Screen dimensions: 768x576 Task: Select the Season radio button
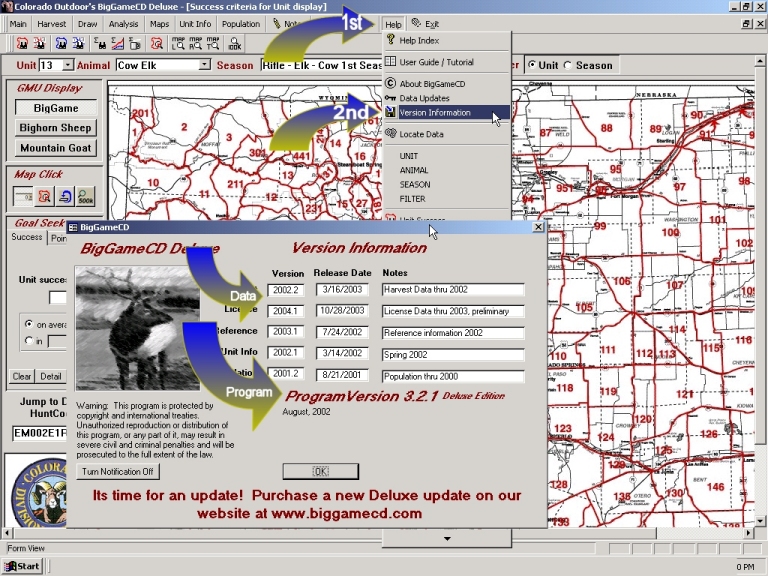click(568, 65)
